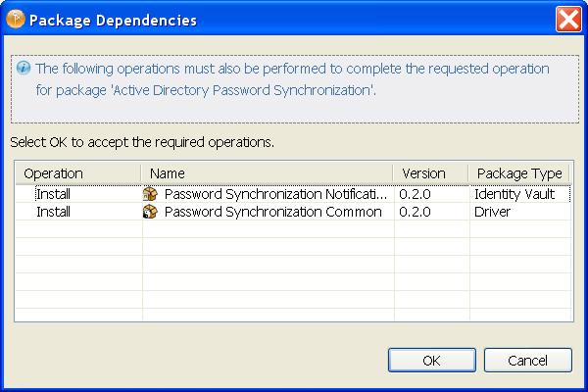Close the Package Dependencies dialog

(568, 20)
